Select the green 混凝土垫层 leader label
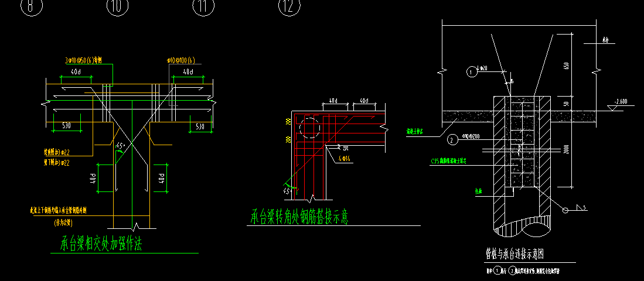 coord(415,132)
